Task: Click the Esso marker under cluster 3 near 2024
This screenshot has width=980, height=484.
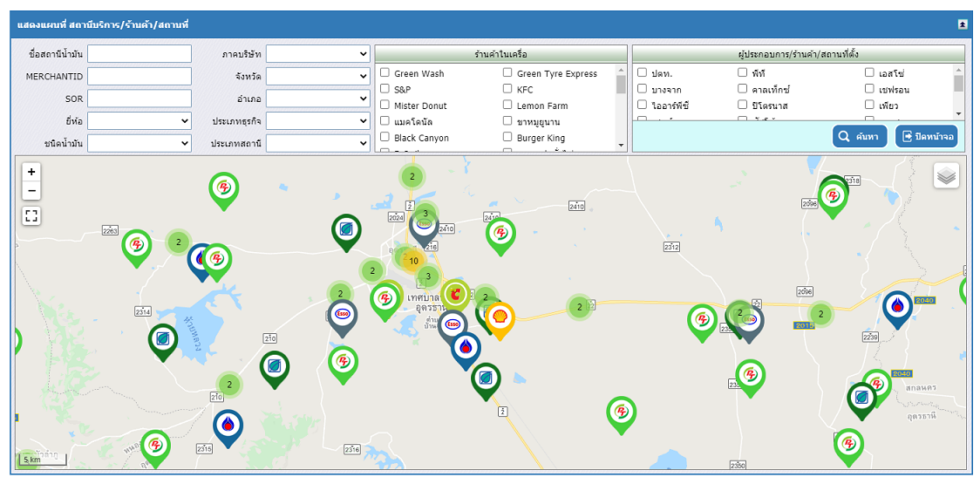Action: 425,228
